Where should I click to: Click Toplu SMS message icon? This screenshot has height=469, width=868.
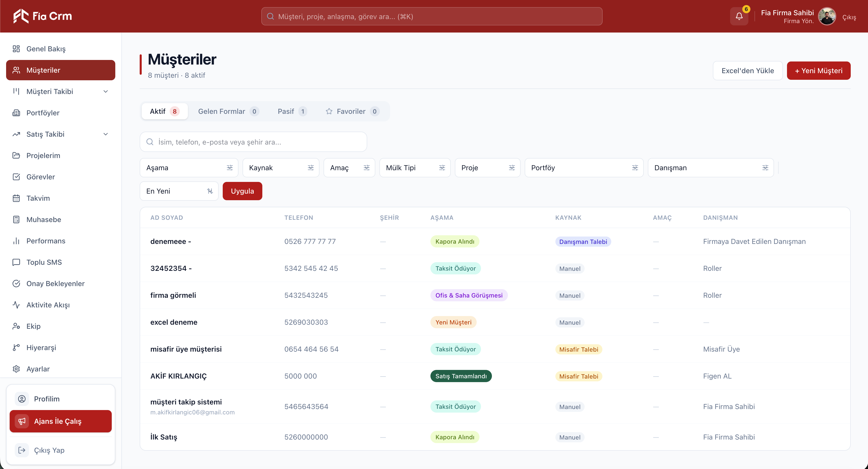[16, 262]
